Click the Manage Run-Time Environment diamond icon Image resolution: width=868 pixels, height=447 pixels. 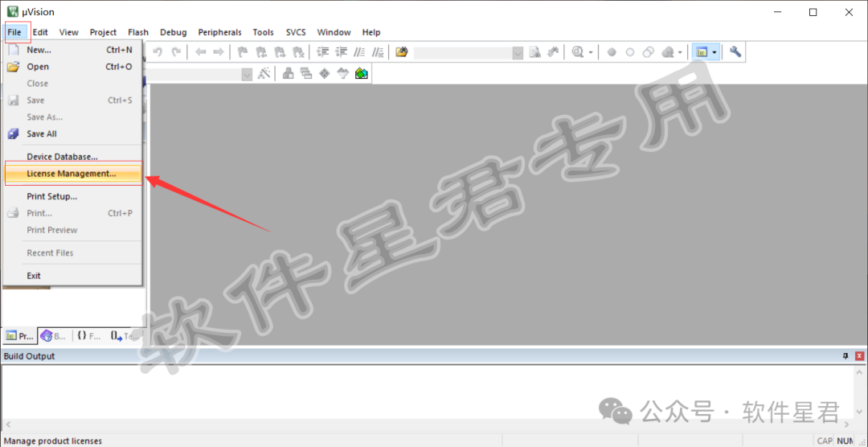[x=325, y=73]
